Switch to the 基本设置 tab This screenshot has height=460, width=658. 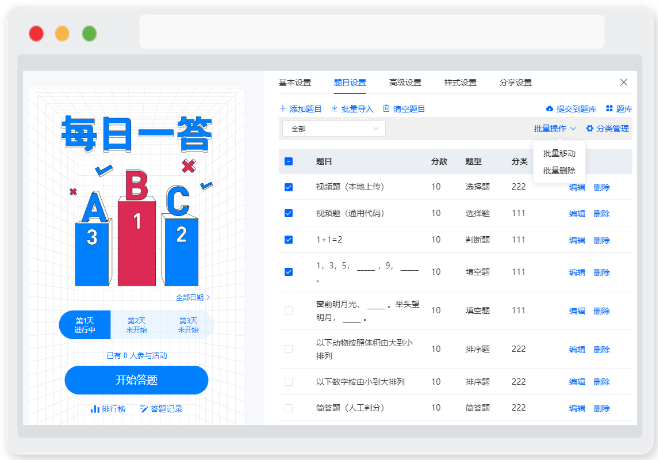(295, 83)
